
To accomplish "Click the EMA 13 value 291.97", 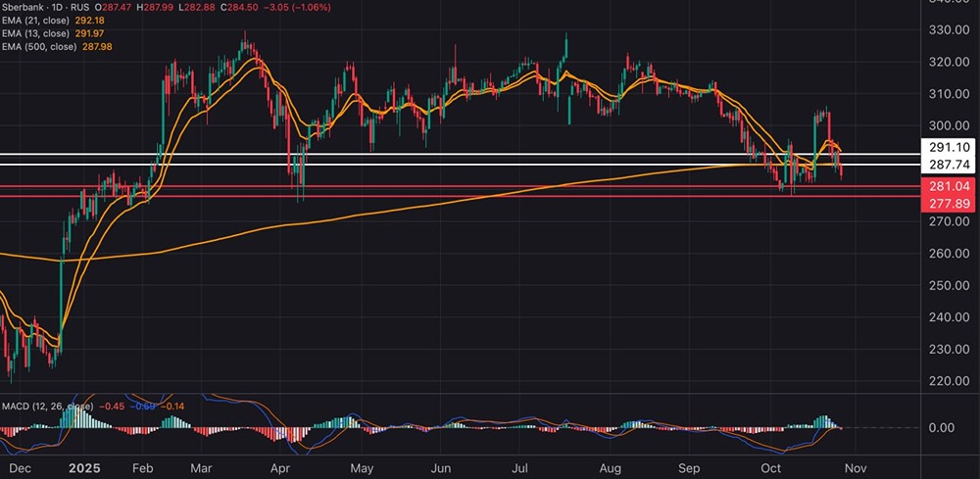I will (x=89, y=33).
